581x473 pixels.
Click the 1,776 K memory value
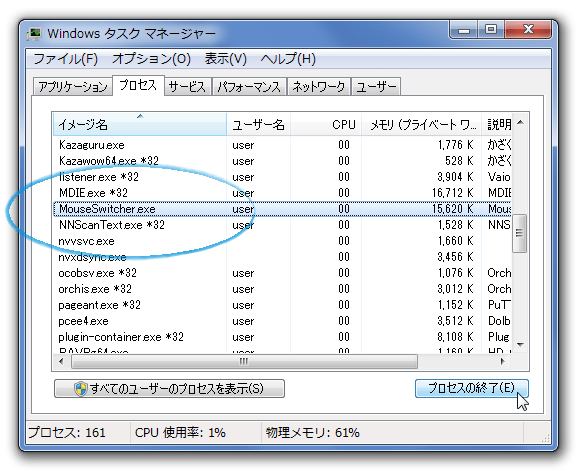(455, 145)
